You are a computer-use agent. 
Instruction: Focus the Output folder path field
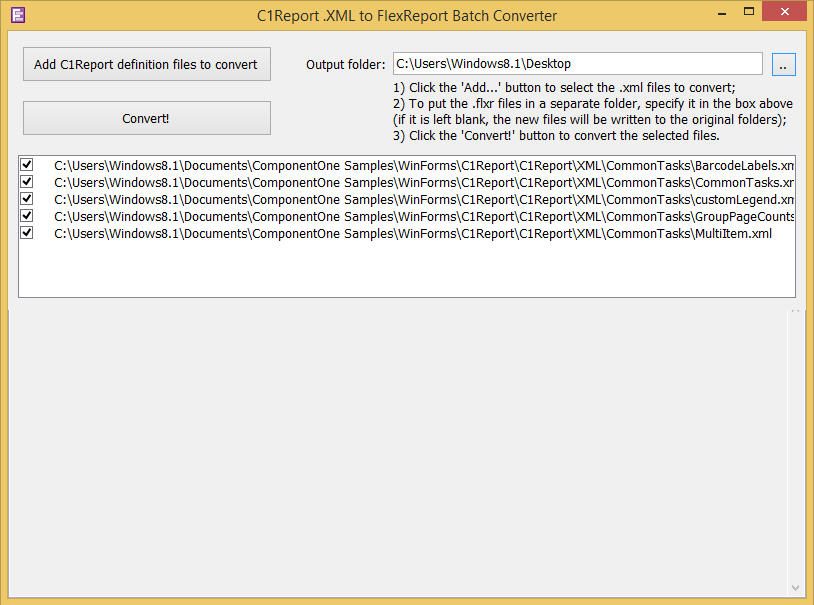(x=577, y=64)
